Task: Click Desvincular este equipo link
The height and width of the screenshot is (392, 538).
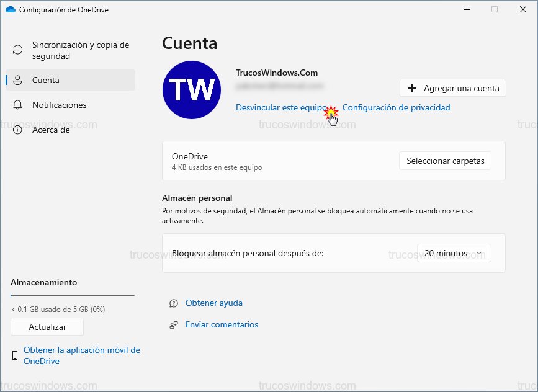Action: pos(280,107)
